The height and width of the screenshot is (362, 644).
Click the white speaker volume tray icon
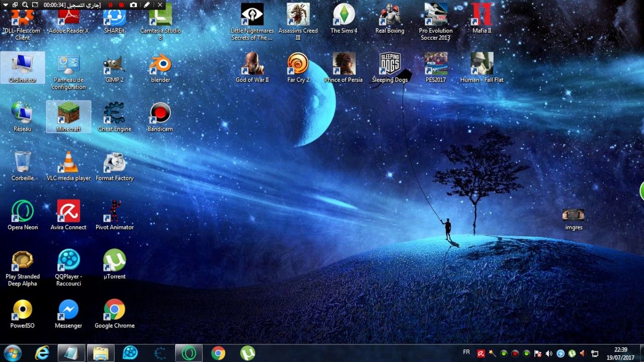pos(549,353)
